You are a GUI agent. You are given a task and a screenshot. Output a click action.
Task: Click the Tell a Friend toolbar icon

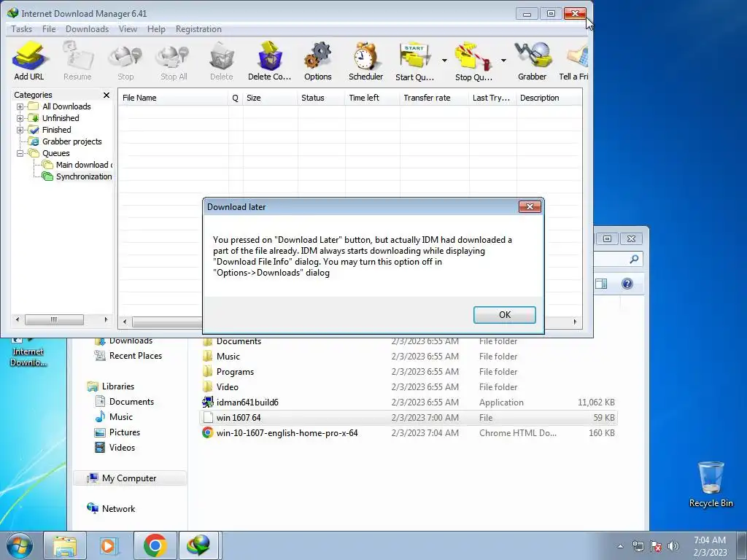pyautogui.click(x=573, y=61)
